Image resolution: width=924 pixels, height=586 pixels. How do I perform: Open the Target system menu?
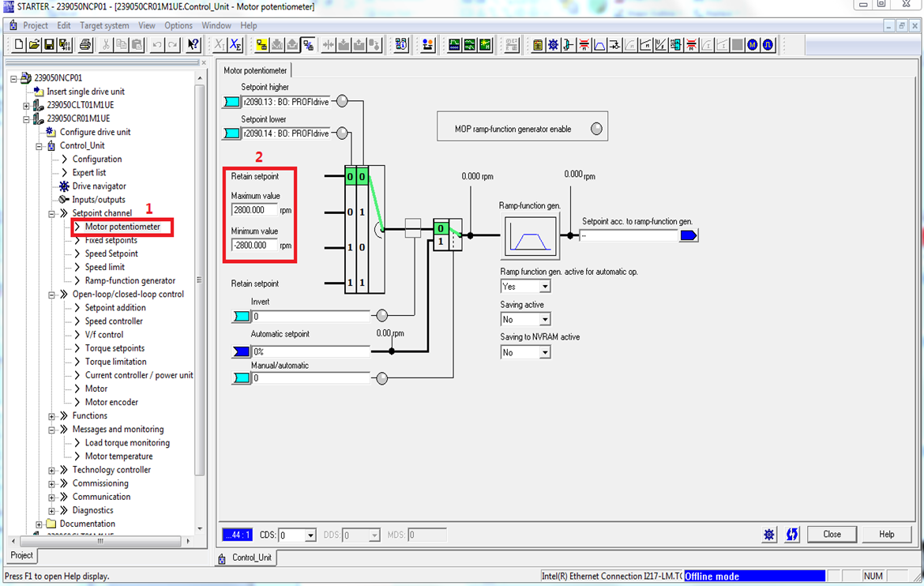104,25
